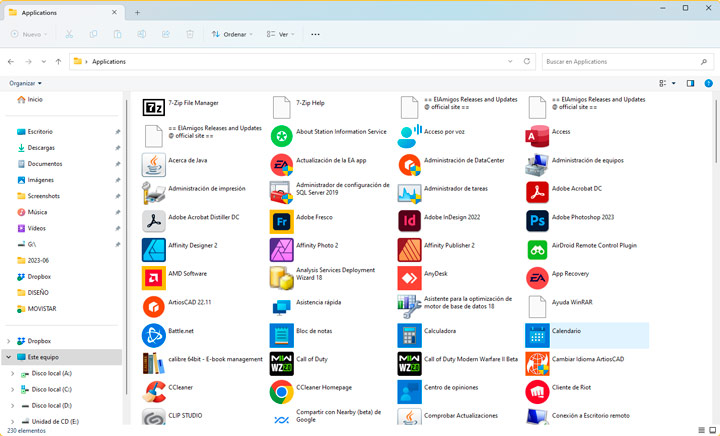Select the AMD Software icon
This screenshot has height=436, width=720.
[153, 278]
